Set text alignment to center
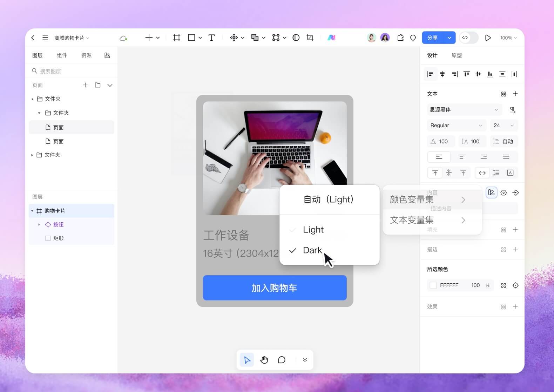This screenshot has width=554, height=392. point(461,157)
